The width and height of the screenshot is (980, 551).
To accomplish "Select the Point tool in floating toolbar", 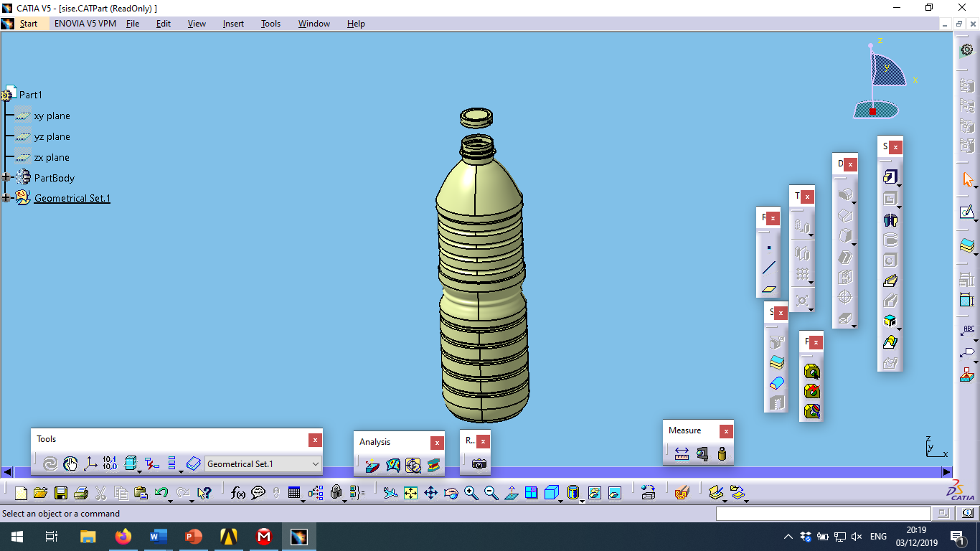I will point(769,248).
